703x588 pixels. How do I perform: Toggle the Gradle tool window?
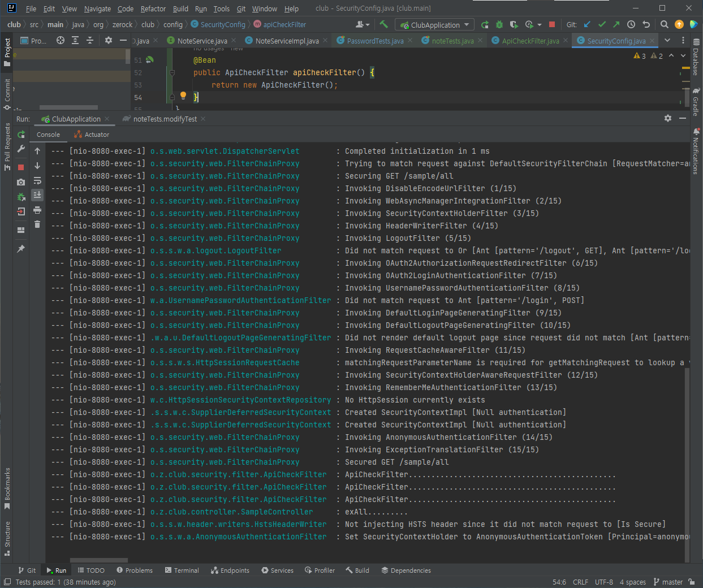tap(696, 101)
